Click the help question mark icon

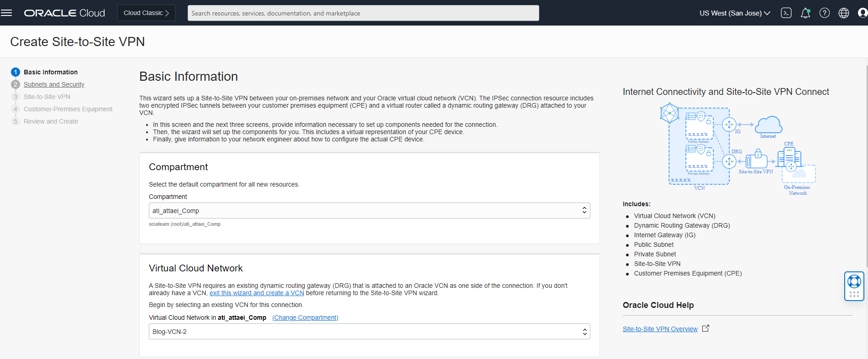coord(825,13)
